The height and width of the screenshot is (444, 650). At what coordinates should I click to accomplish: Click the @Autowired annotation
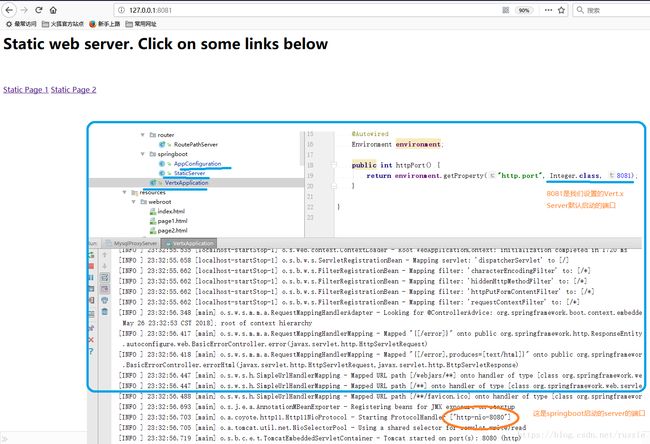(370, 134)
